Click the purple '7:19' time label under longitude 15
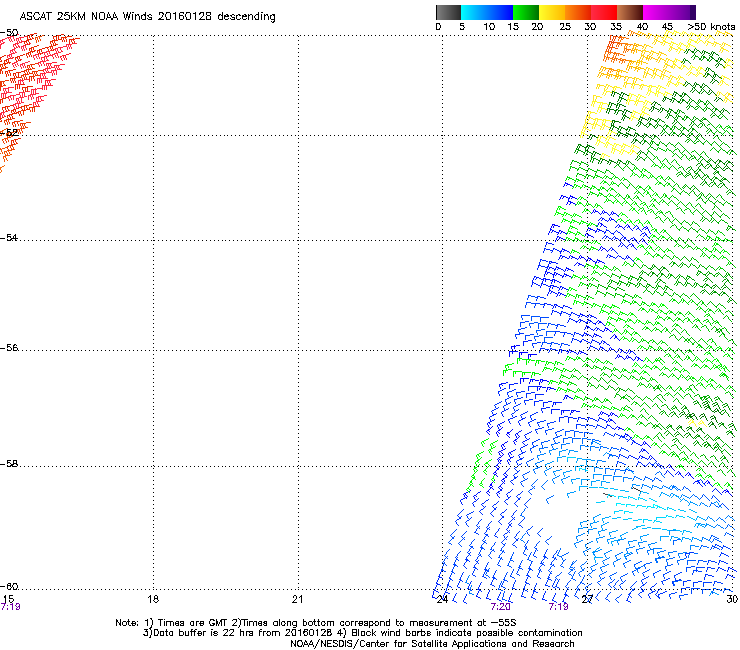740x650 pixels. click(x=10, y=607)
